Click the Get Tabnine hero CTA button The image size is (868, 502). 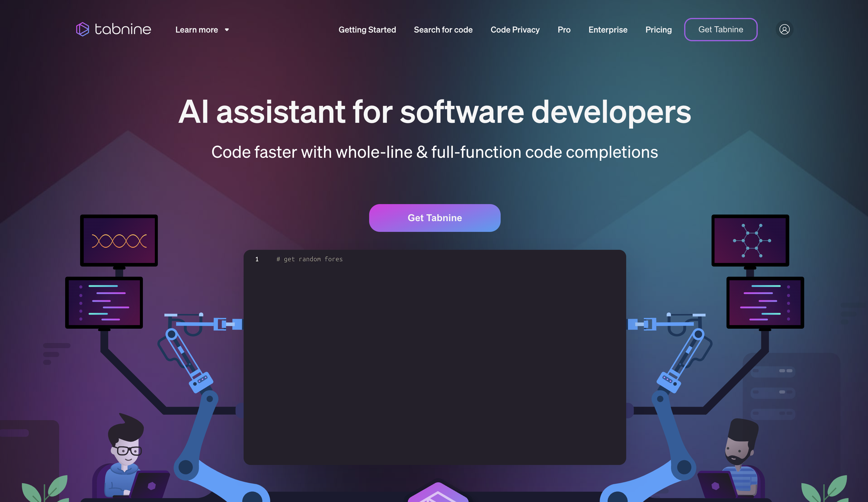435,218
